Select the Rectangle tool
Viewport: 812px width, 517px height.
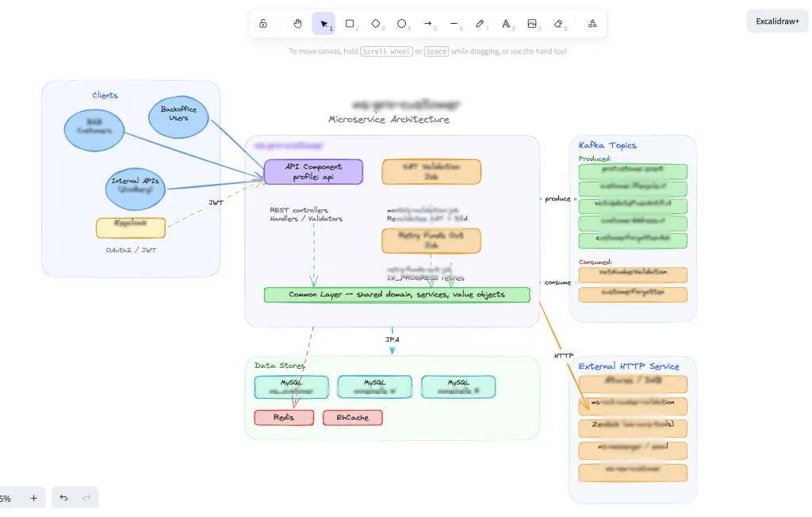click(350, 23)
